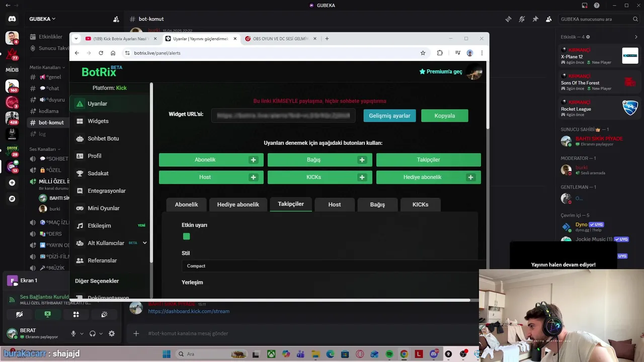The height and width of the screenshot is (362, 644).
Task: Switch to KICKs alert tab
Action: pos(421,205)
